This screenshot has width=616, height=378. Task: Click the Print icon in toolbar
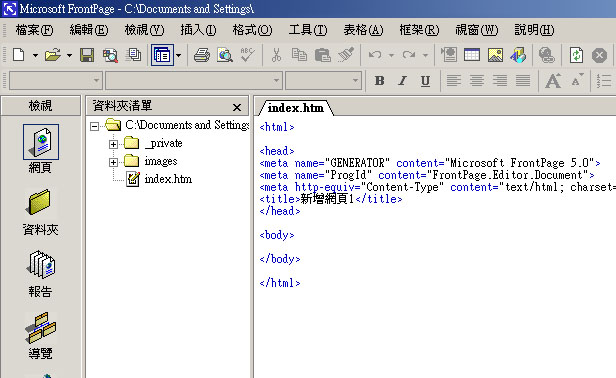(202, 55)
